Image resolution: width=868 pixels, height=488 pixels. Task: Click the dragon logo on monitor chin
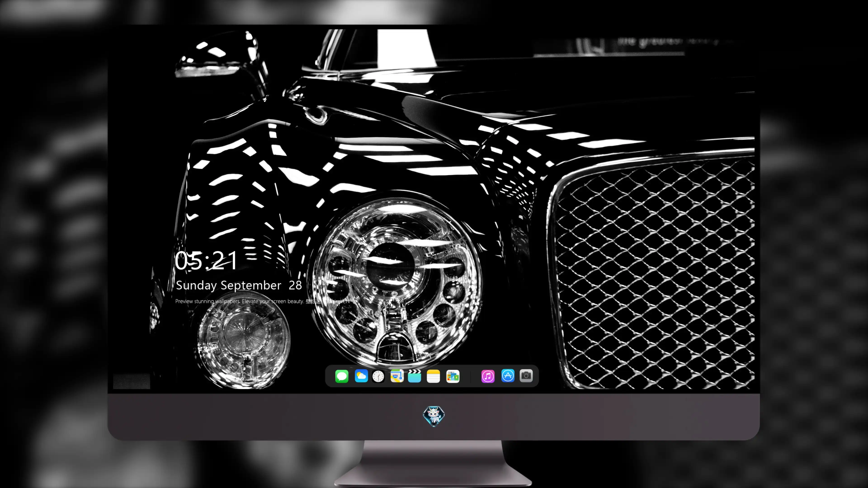pos(434,416)
